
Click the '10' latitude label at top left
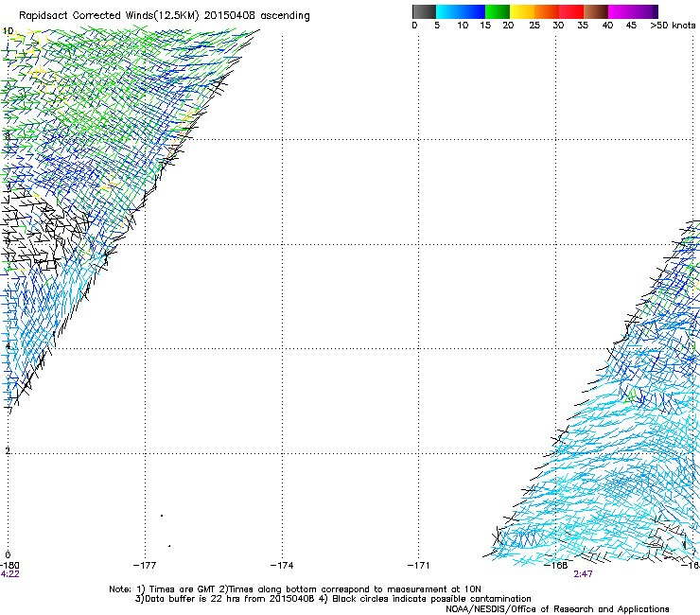[8, 31]
